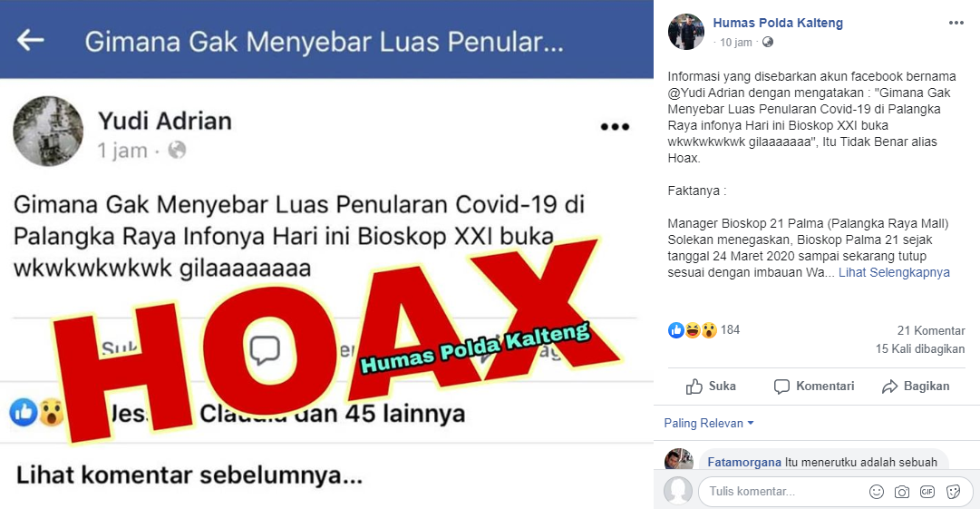Load earlier comments via Lihat komentar sebelumnya
The height and width of the screenshot is (509, 980).
click(189, 475)
